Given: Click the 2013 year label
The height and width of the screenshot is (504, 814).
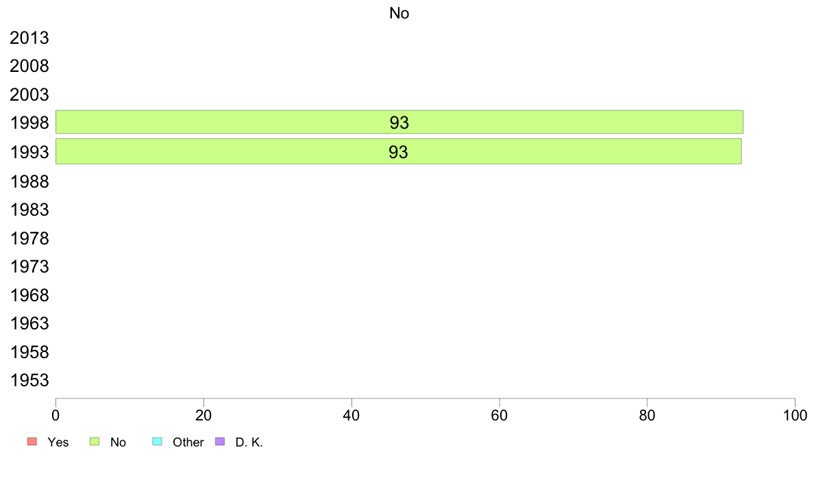Looking at the screenshot, I should click(x=29, y=38).
